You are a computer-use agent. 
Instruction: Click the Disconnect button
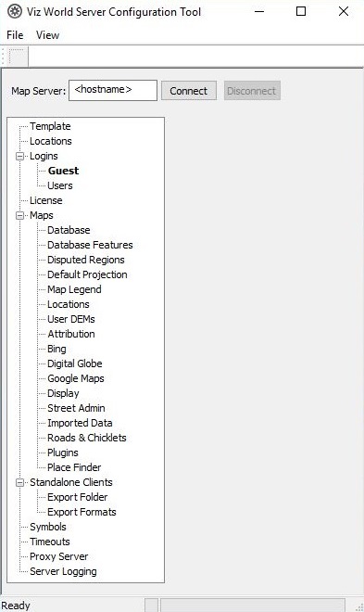point(252,91)
